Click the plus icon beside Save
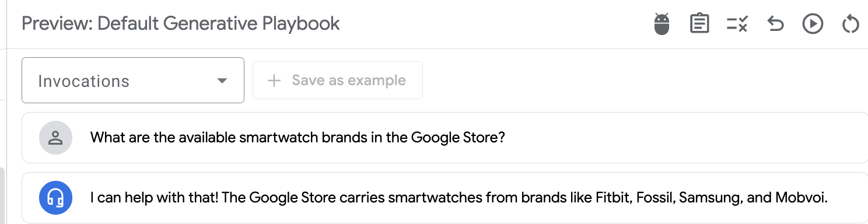The height and width of the screenshot is (224, 868). click(274, 80)
